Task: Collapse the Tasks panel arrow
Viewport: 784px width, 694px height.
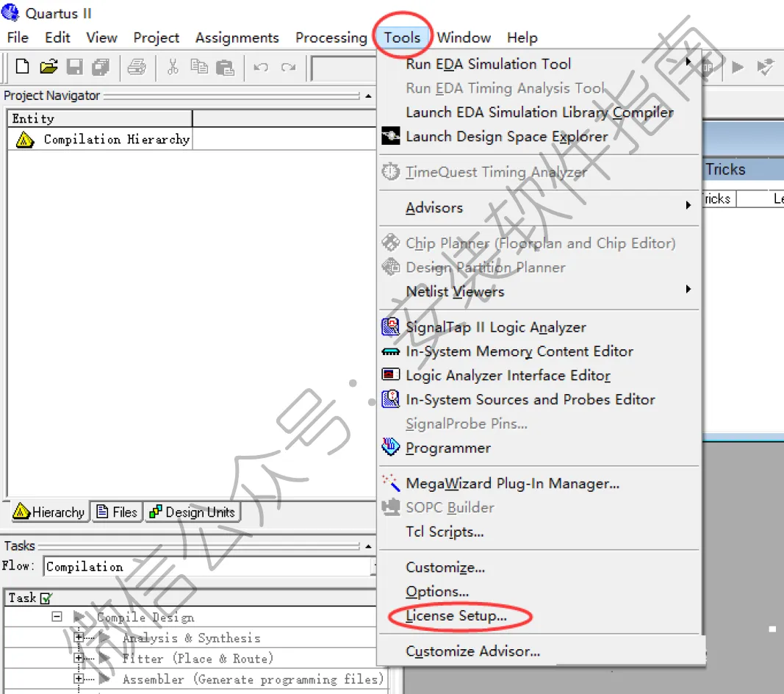Action: click(x=369, y=546)
